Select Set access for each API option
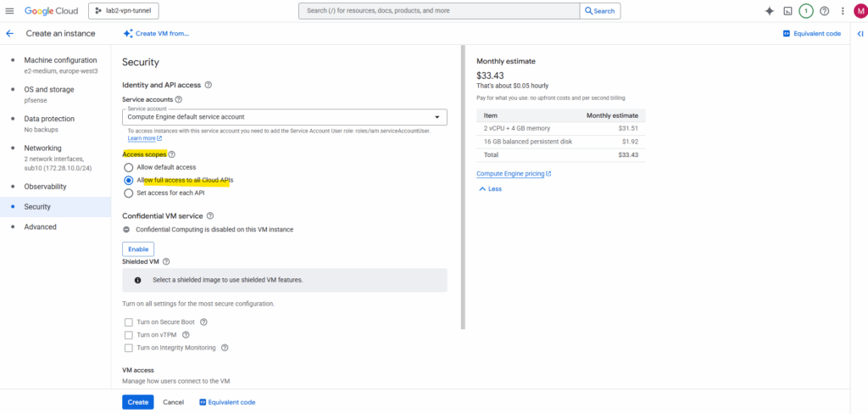 coord(129,193)
